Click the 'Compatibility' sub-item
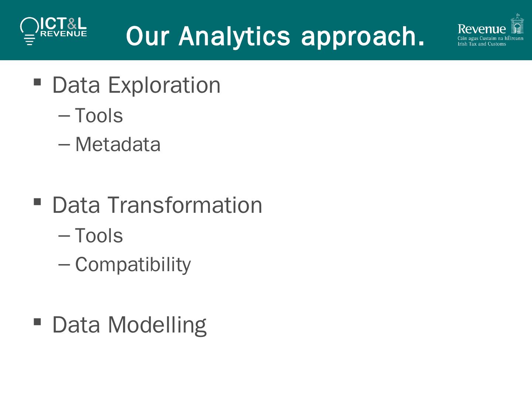 133,265
